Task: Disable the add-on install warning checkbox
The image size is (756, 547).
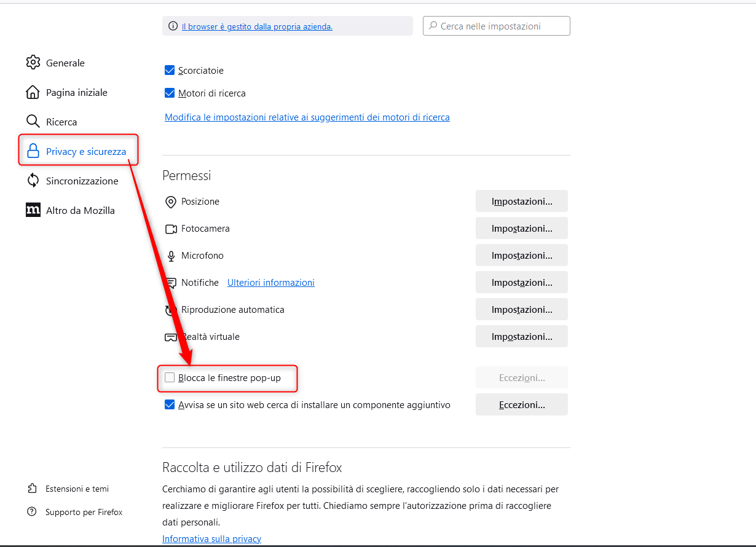Action: (x=170, y=405)
